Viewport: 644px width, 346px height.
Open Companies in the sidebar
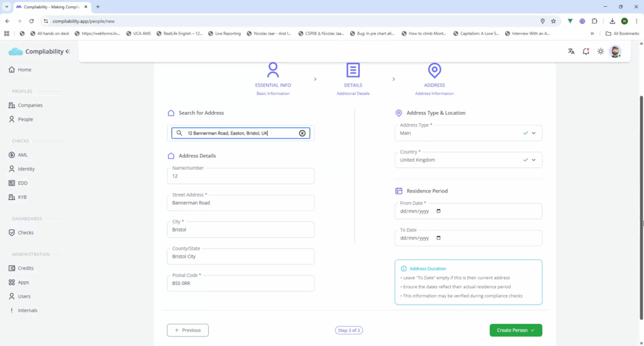pyautogui.click(x=30, y=105)
